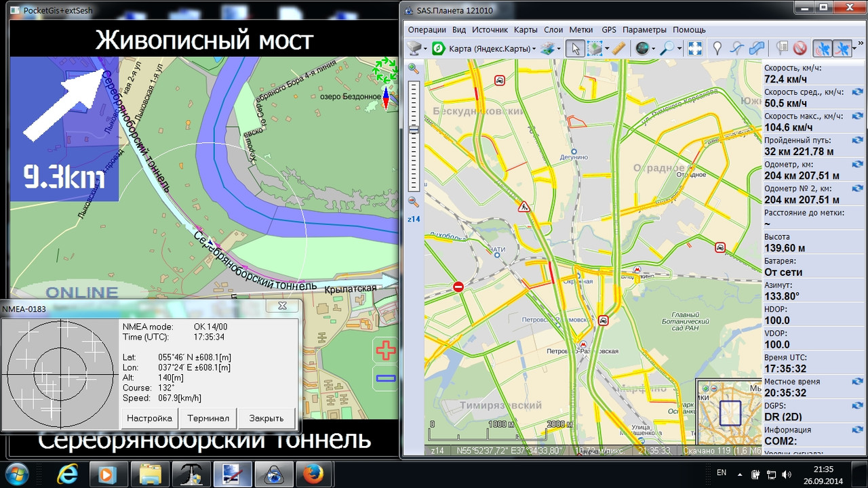Click the red plus zoom icon in PocketGis
This screenshot has width=868, height=488.
coord(386,350)
